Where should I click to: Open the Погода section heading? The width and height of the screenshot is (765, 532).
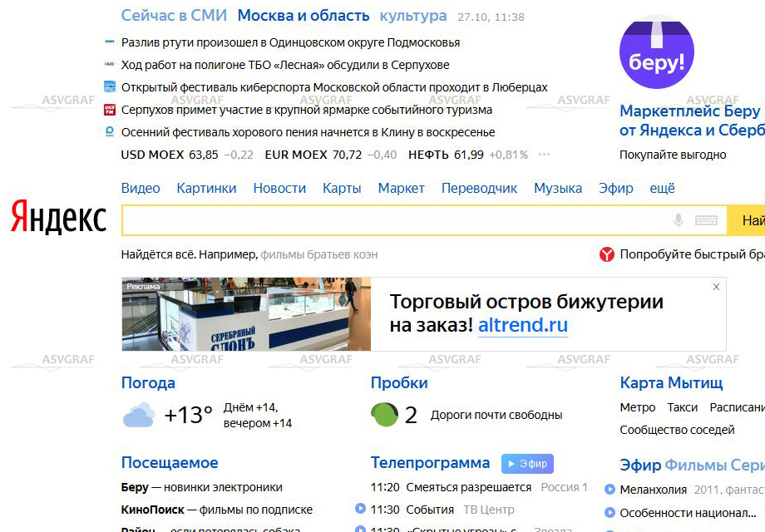pyautogui.click(x=148, y=382)
